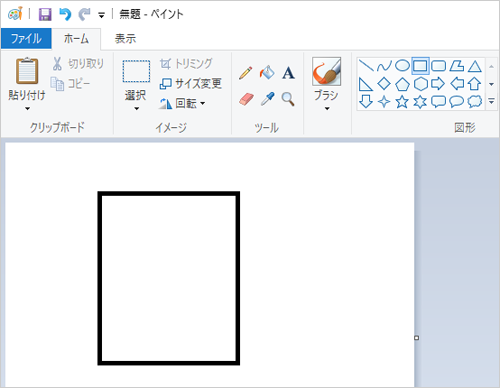Viewport: 500px width, 388px height.
Task: Expand the full shapes gallery
Action: [x=492, y=101]
